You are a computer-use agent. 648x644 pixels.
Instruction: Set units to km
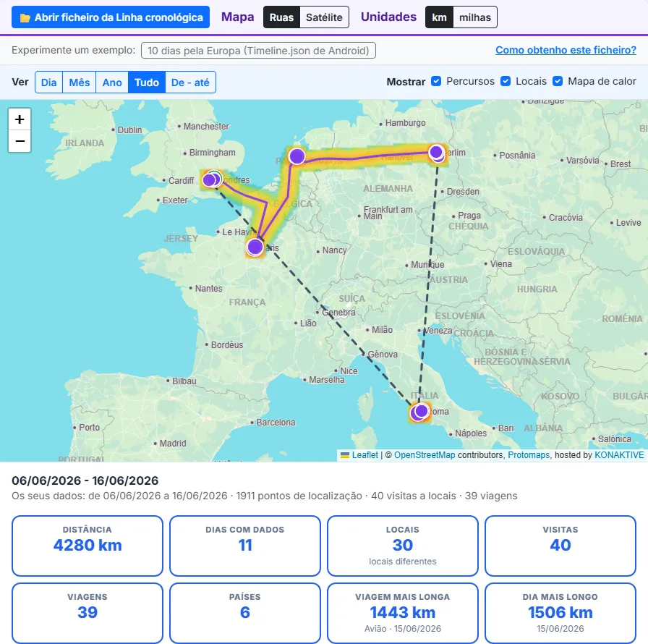pyautogui.click(x=439, y=17)
